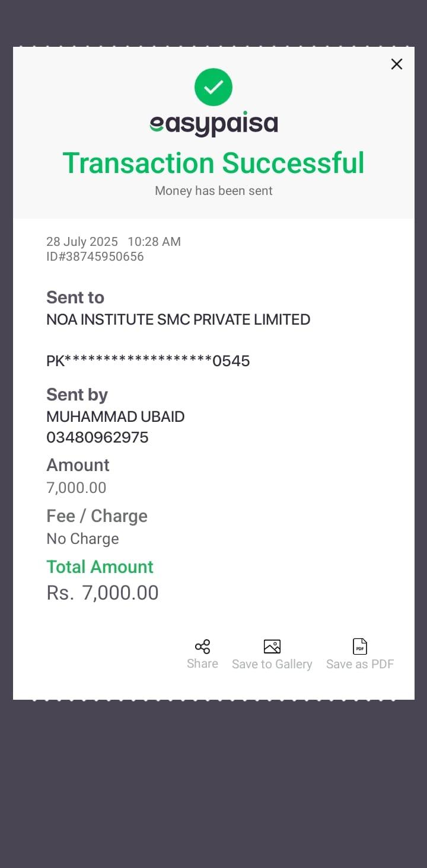Image resolution: width=427 pixels, height=868 pixels.
Task: Tap the green Total Amount label
Action: (100, 567)
